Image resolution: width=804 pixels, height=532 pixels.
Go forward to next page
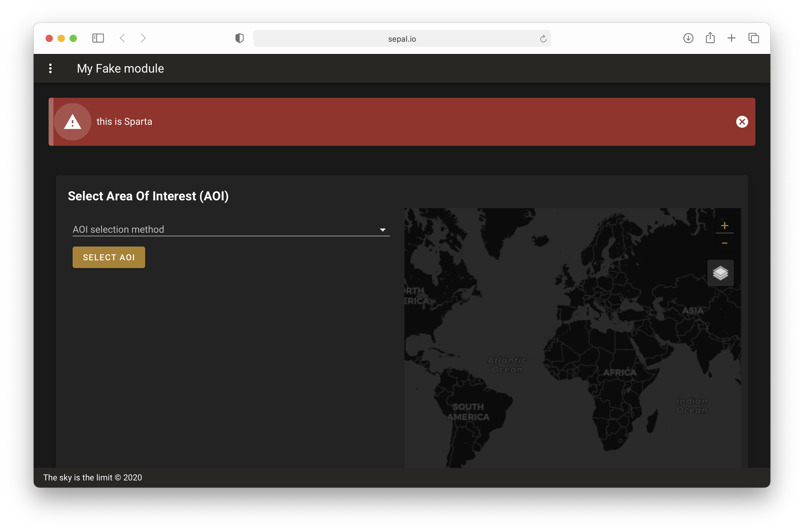tap(143, 38)
